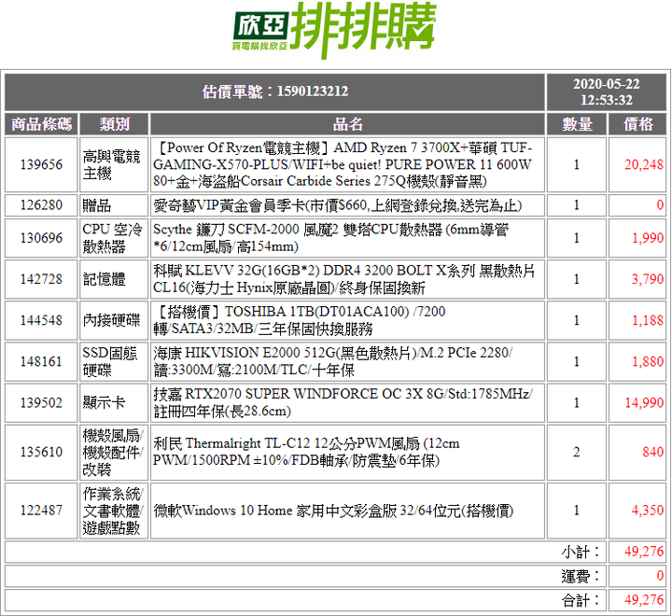Click the price 20,248
Screen dimensions: 672x616
click(644, 164)
